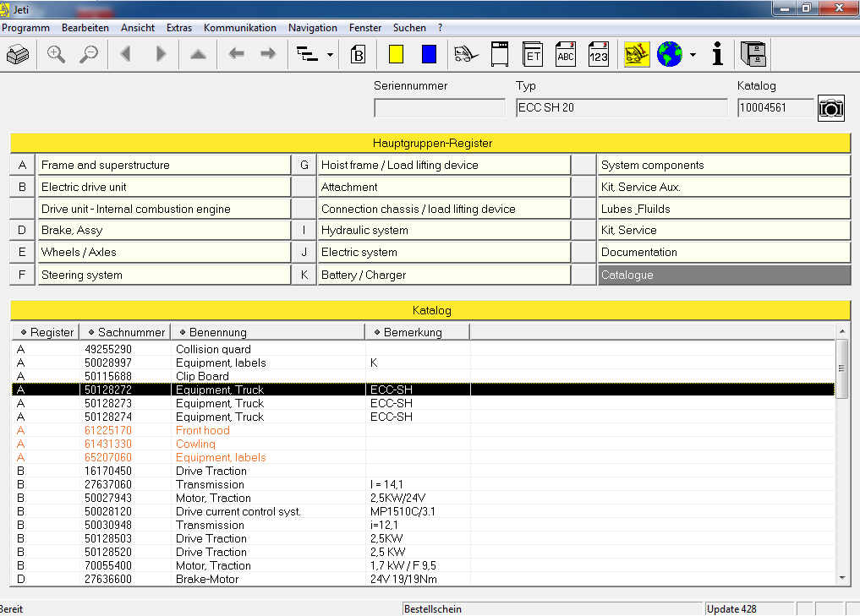This screenshot has height=616, width=860.
Task: Select the Steering system main group
Action: [164, 275]
